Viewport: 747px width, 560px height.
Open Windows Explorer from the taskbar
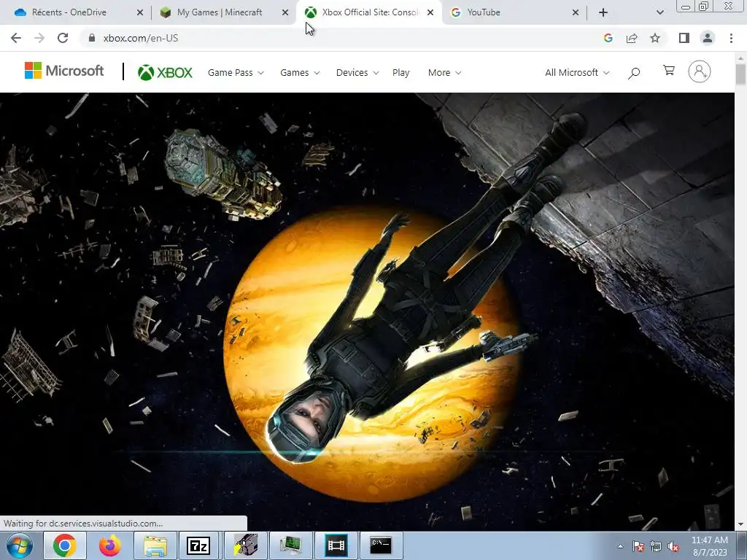[x=155, y=545]
